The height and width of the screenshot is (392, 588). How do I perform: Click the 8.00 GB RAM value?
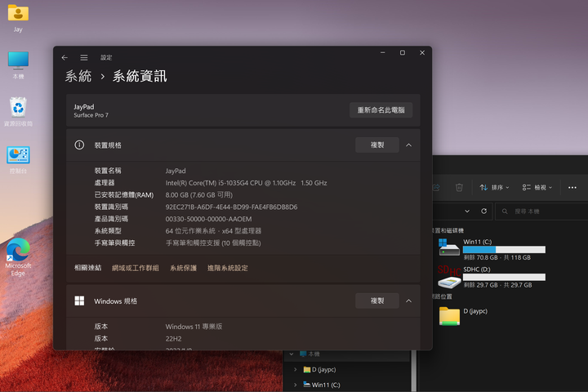pyautogui.click(x=199, y=194)
